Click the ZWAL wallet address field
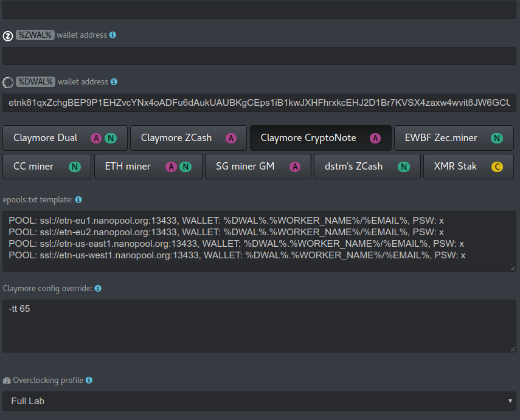 tap(260, 56)
